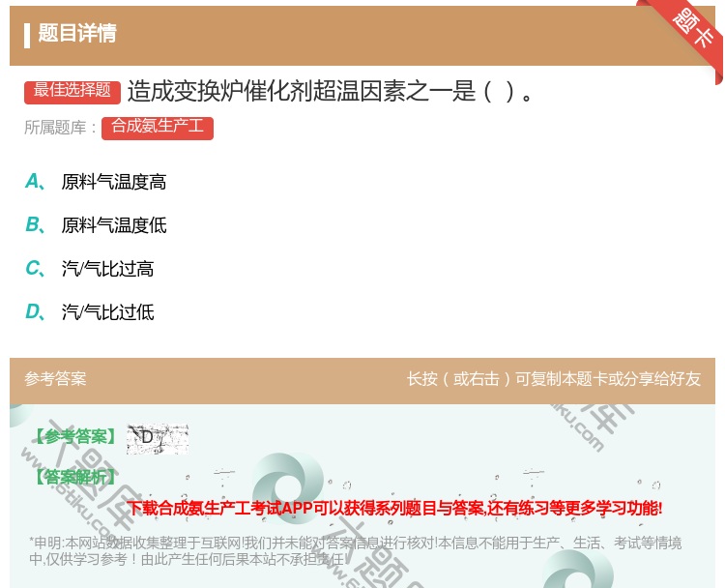The height and width of the screenshot is (588, 725).
Task: Open the red download APP promotion link
Action: click(394, 508)
